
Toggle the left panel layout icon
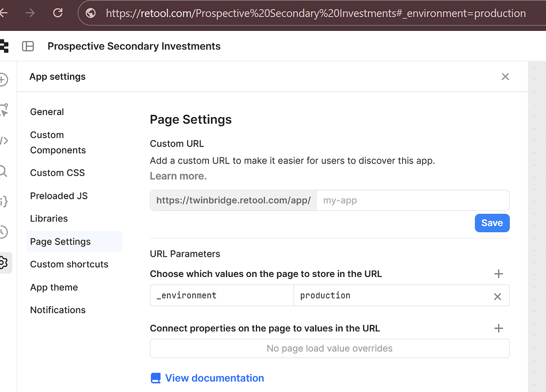pos(28,46)
